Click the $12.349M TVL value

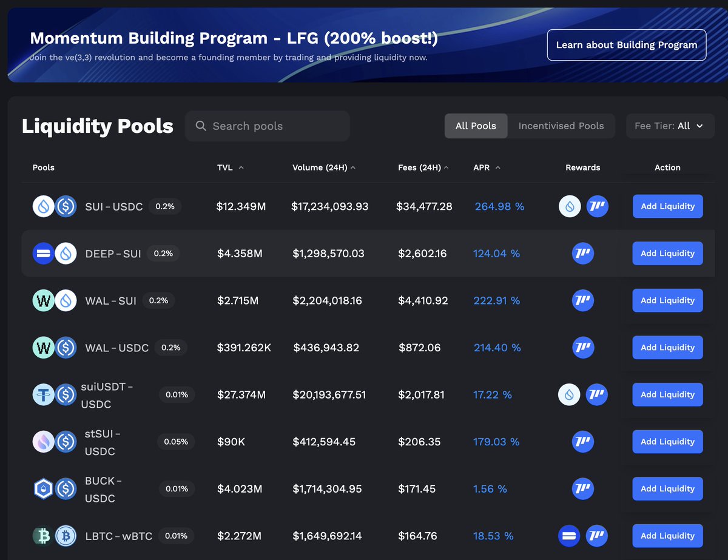241,206
